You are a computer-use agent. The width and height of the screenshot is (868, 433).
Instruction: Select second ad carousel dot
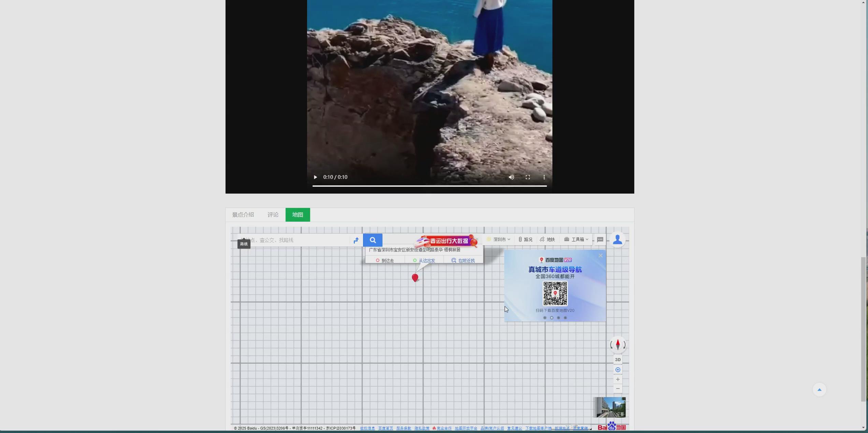[552, 318]
